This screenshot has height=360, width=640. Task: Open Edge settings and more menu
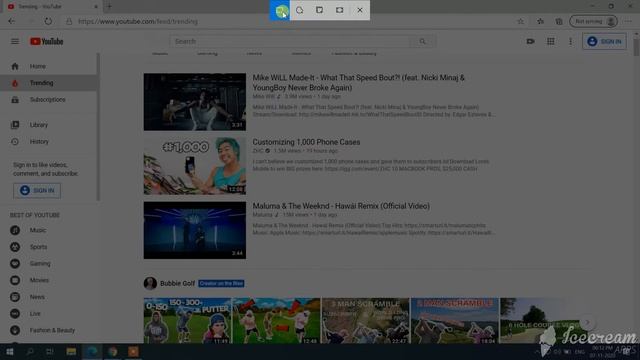(628, 21)
